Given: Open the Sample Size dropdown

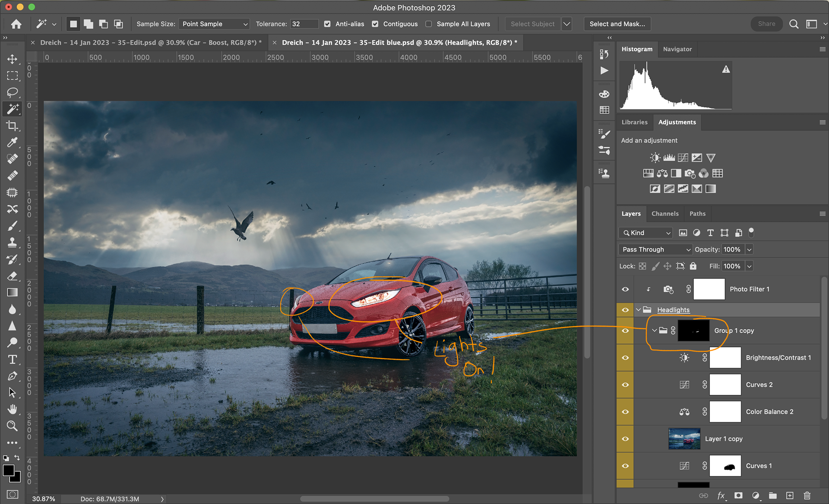Looking at the screenshot, I should click(x=214, y=24).
